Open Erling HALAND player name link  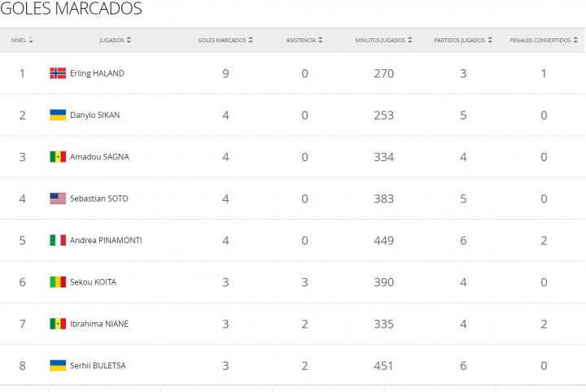97,73
